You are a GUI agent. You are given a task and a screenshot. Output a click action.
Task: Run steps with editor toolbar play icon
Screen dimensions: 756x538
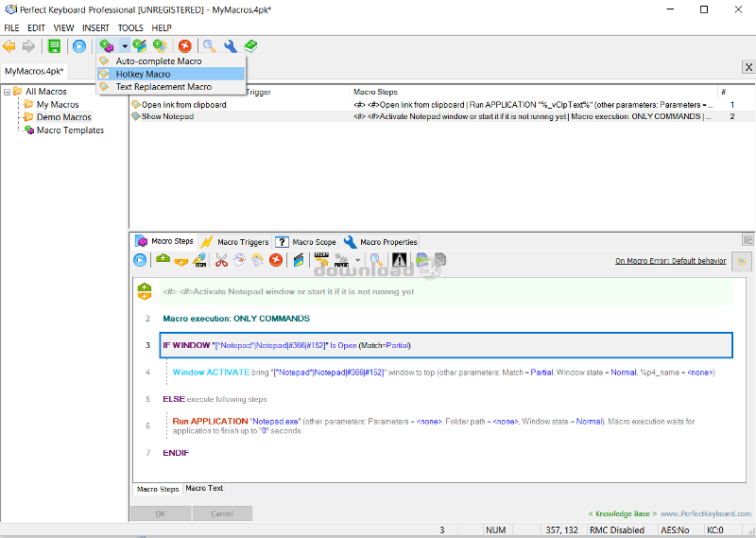(140, 261)
